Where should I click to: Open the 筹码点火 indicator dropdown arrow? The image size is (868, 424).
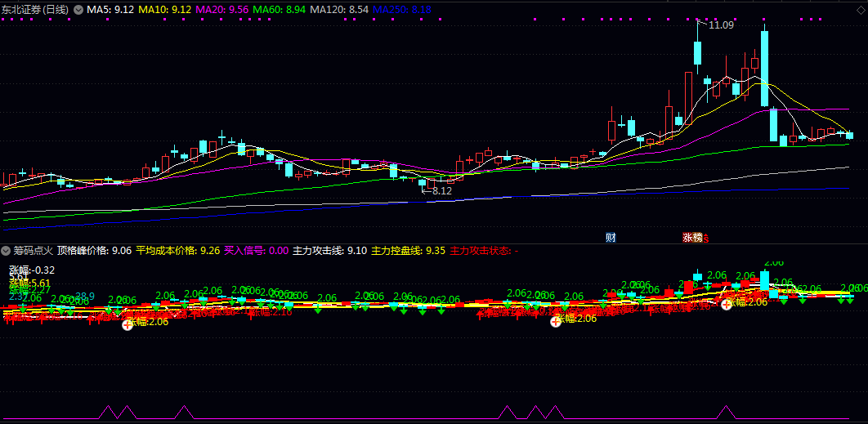click(7, 251)
